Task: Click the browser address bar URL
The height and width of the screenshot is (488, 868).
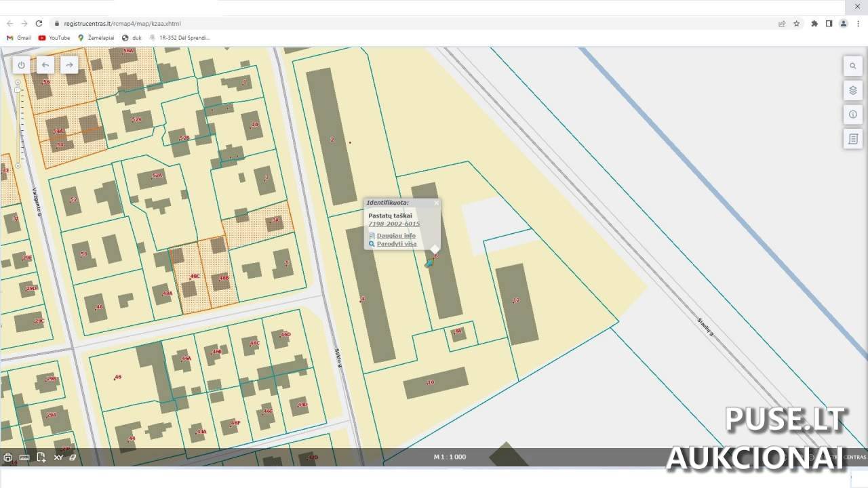Action: click(122, 24)
